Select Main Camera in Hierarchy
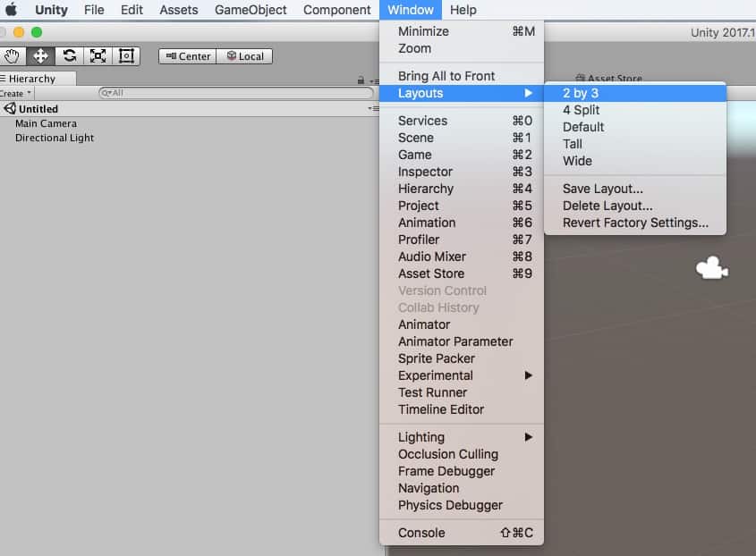The width and height of the screenshot is (756, 556). click(46, 123)
